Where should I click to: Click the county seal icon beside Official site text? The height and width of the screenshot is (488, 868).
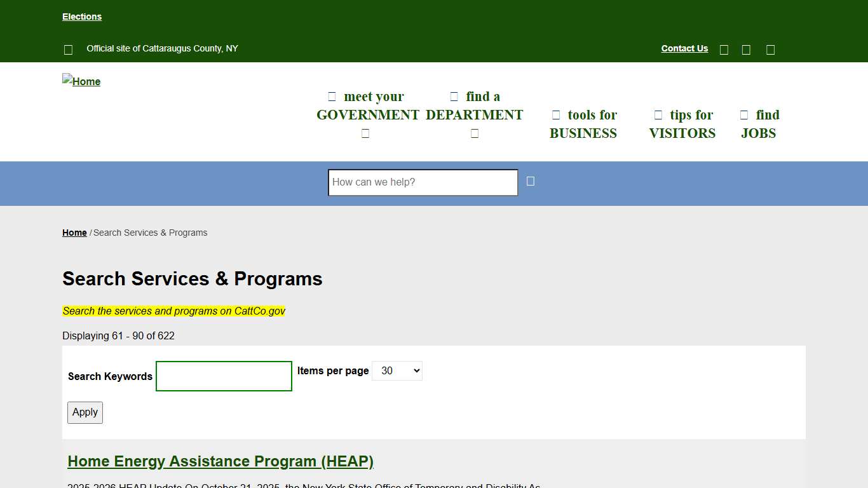(x=68, y=49)
